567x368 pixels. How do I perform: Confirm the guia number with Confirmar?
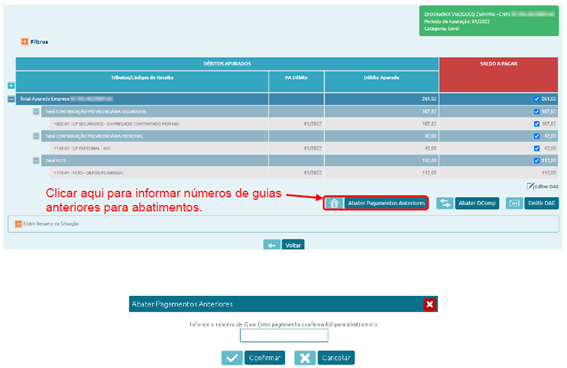coord(265,358)
